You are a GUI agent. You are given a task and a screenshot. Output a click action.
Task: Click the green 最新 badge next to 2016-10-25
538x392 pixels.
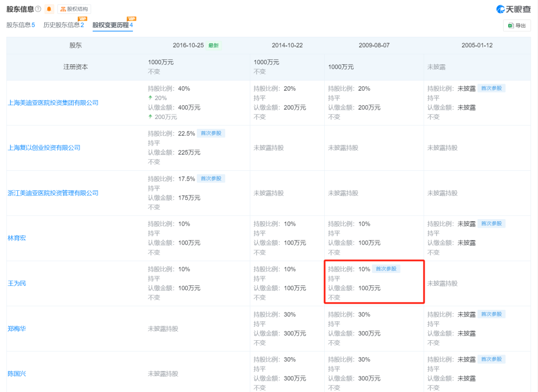coord(214,45)
